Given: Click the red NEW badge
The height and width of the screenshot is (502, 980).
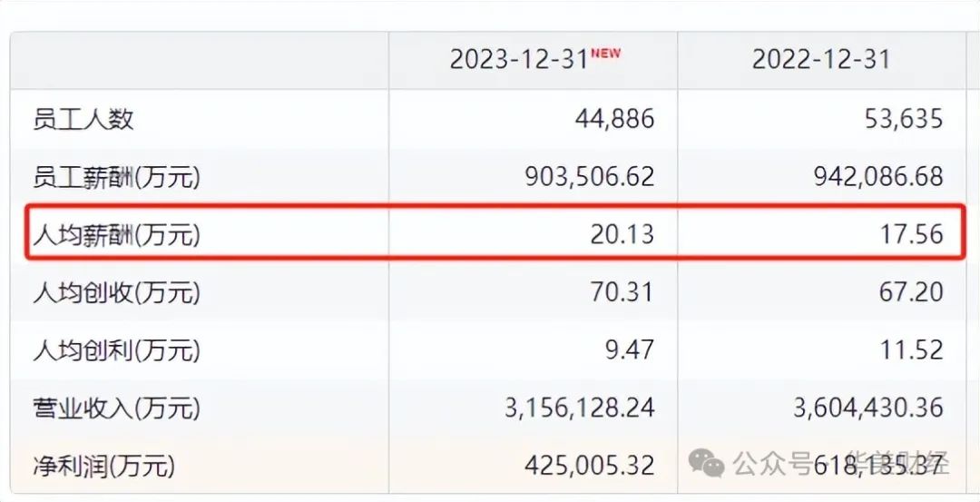Looking at the screenshot, I should 606,54.
